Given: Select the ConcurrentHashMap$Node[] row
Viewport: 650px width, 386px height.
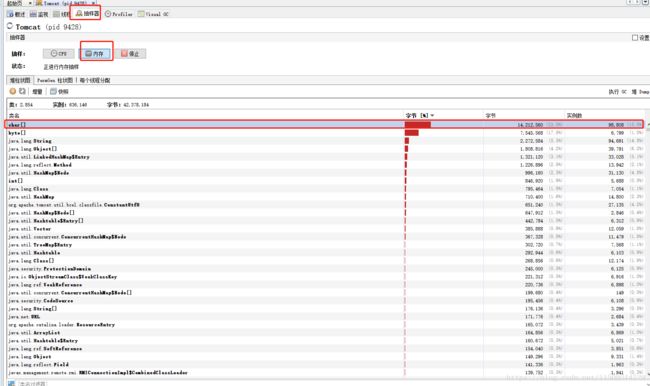Looking at the screenshot, I should tap(325, 292).
